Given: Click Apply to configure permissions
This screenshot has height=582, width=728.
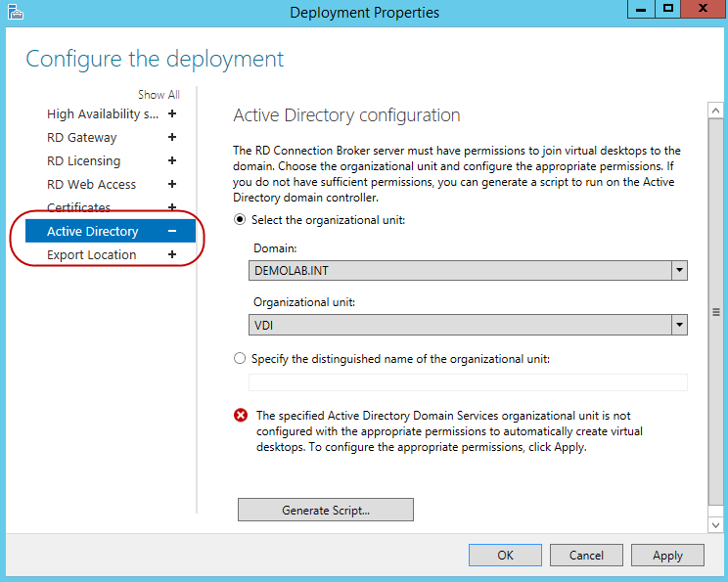Looking at the screenshot, I should [x=667, y=556].
